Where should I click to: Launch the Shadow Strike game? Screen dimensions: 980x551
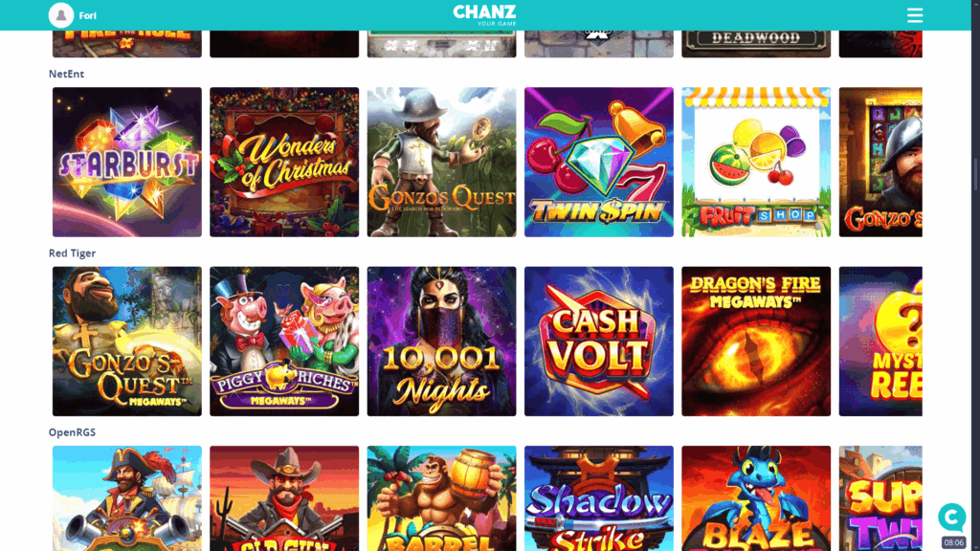pos(599,497)
